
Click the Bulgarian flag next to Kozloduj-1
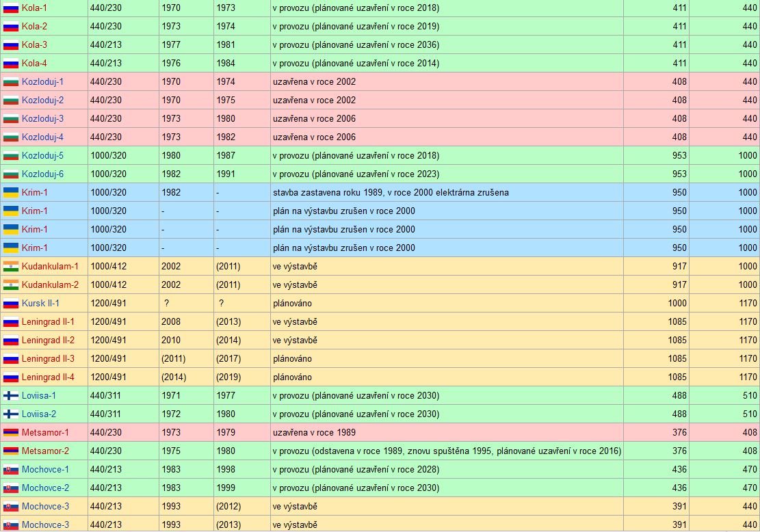click(x=10, y=82)
